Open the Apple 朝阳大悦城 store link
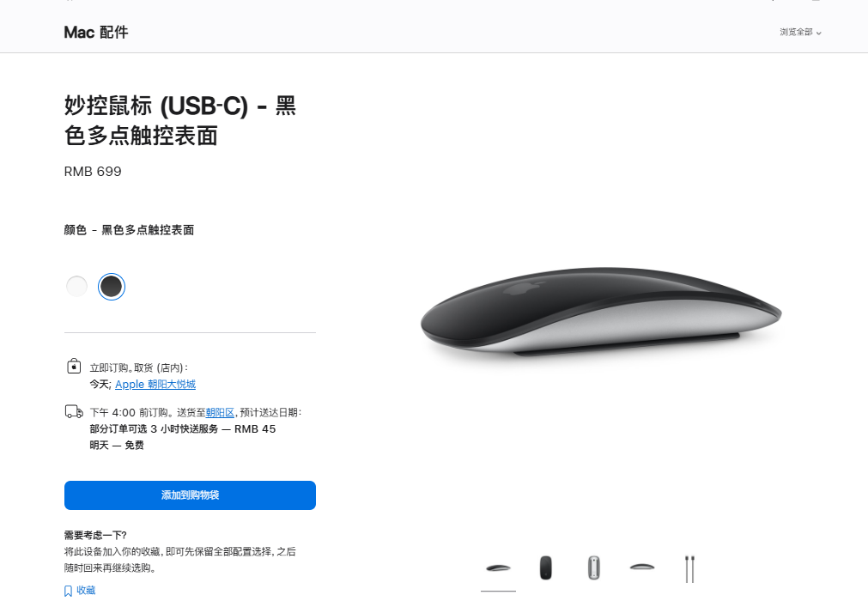This screenshot has height=601, width=868. 155,384
